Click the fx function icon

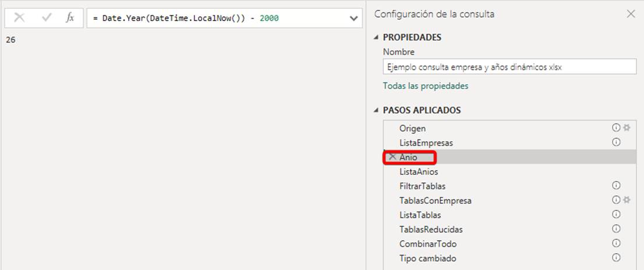pos(70,18)
